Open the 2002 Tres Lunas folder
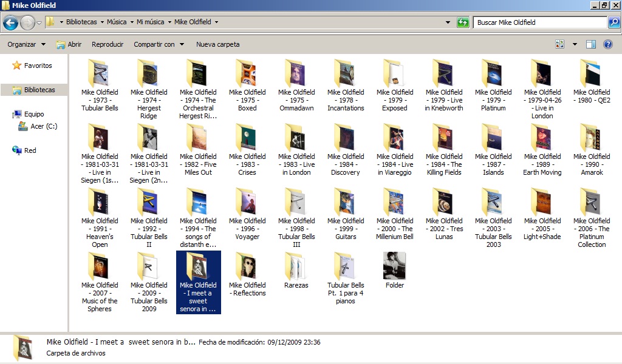 [x=444, y=214]
